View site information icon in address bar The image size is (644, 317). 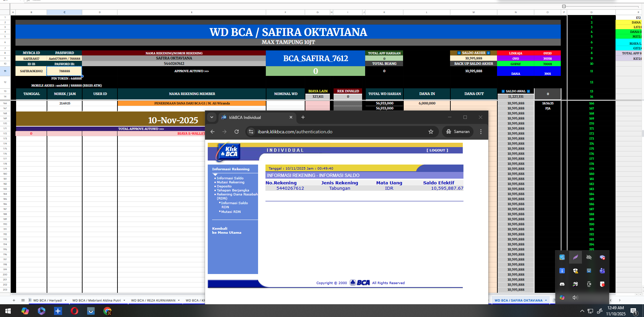tap(251, 132)
